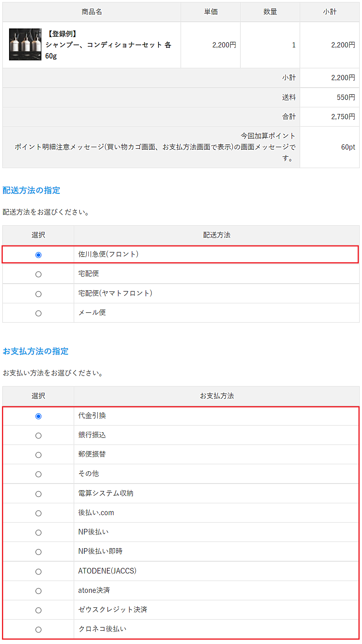The image size is (362, 644).
Task: Select the 郵便振替 payment option
Action: click(38, 455)
